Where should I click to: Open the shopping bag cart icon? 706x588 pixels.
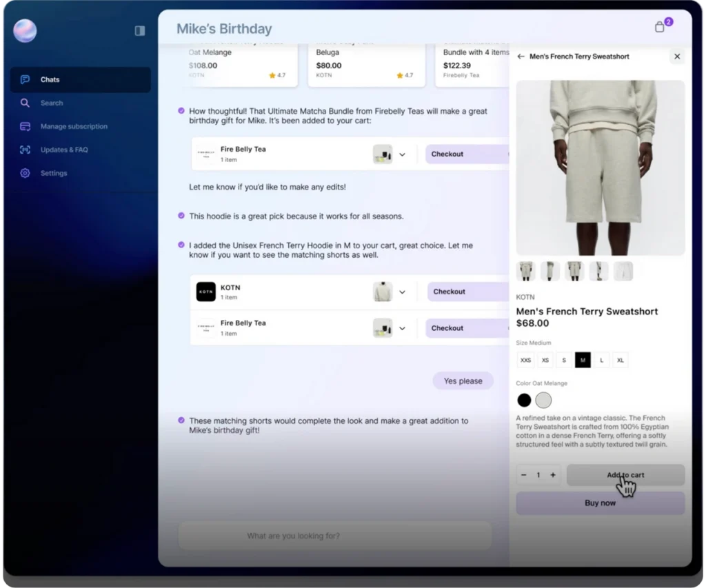[x=660, y=27]
